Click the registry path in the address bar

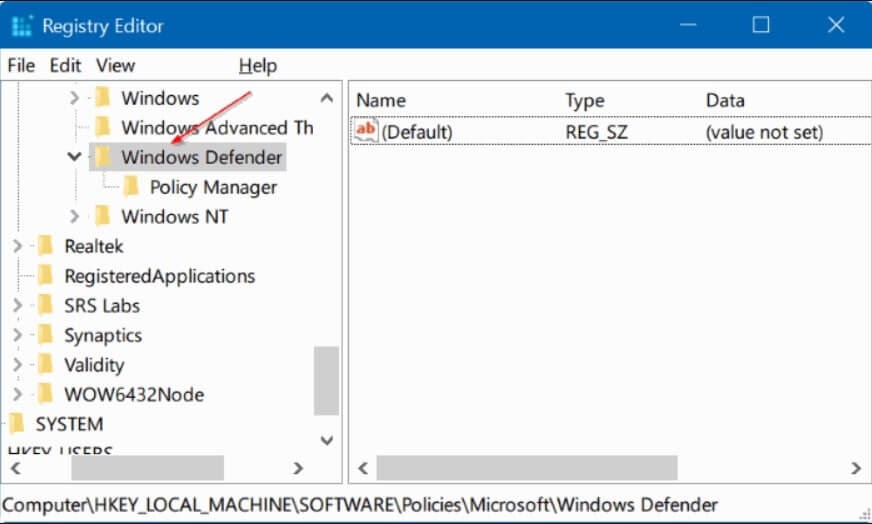coord(360,505)
